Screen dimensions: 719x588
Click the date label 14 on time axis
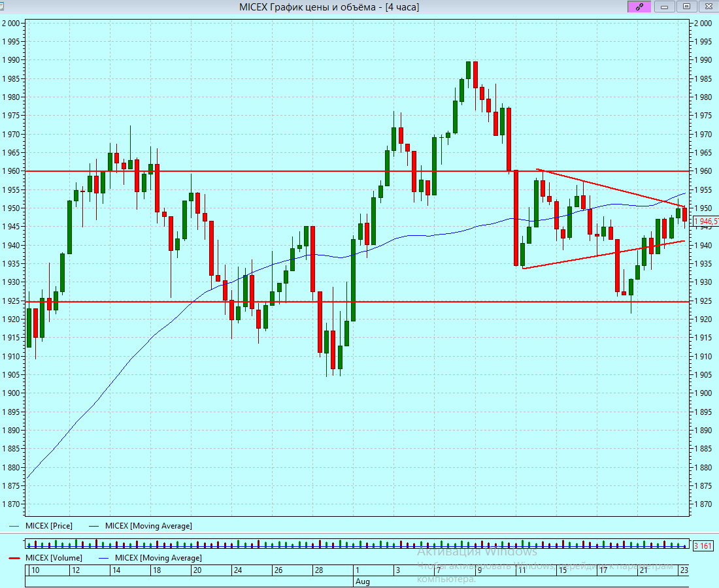click(x=116, y=570)
